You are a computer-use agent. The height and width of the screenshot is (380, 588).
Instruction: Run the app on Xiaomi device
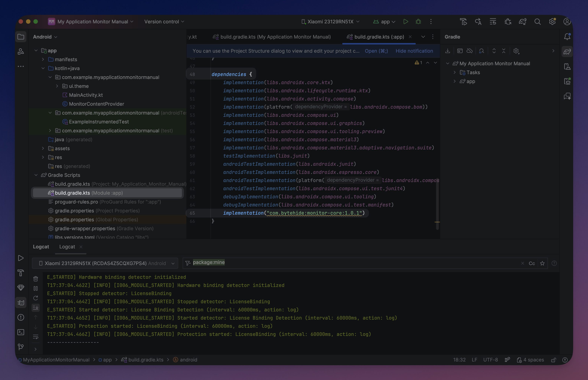(x=406, y=22)
